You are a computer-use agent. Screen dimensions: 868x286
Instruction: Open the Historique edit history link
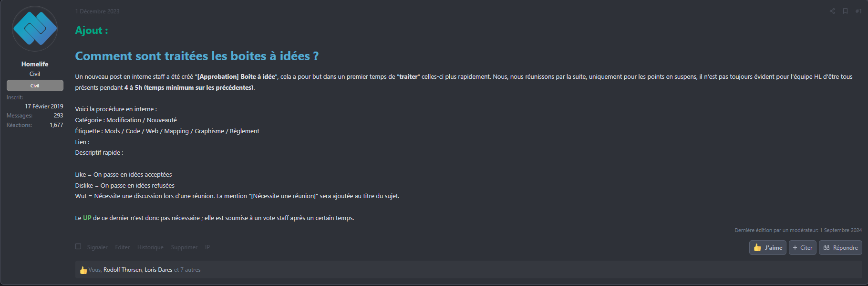150,247
